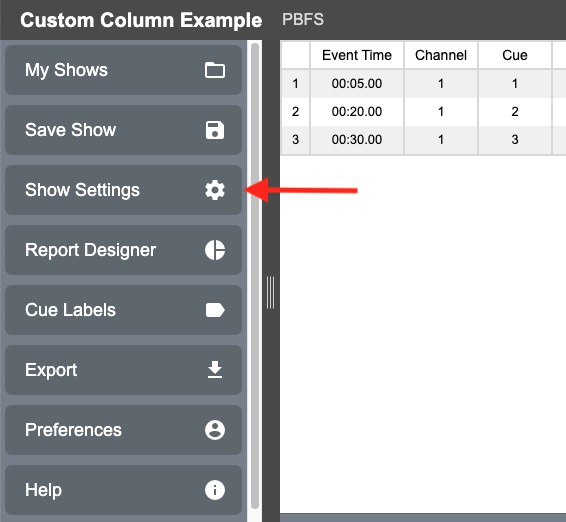
Task: Click the PBFS label in title bar
Action: coord(303,19)
